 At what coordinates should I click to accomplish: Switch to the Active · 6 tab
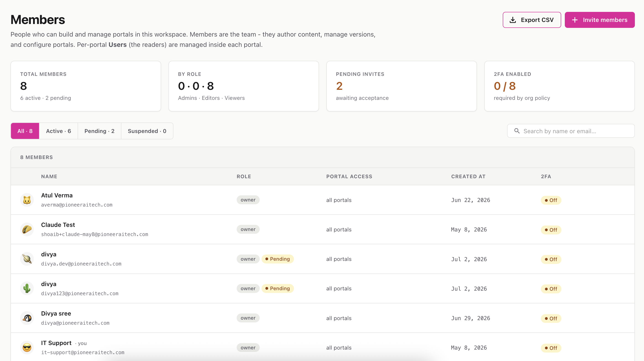pyautogui.click(x=58, y=131)
